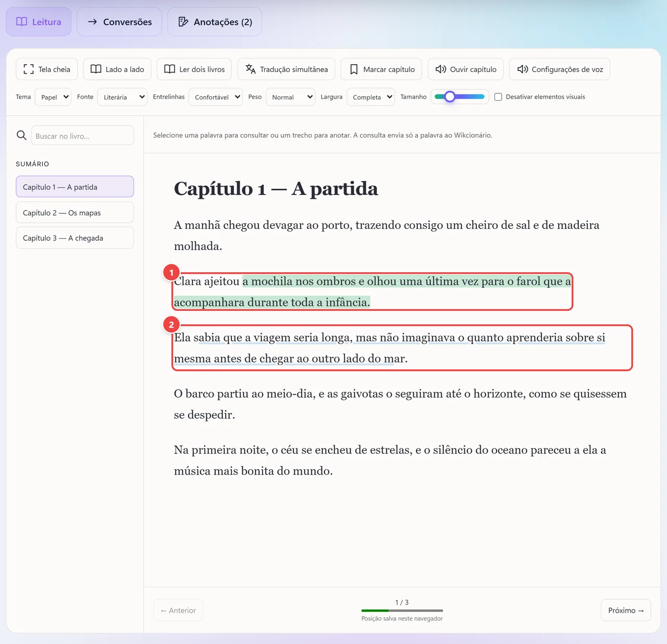Click the word 'gaivotas' in the text
Viewport: 667px width, 644px height.
[x=362, y=394]
